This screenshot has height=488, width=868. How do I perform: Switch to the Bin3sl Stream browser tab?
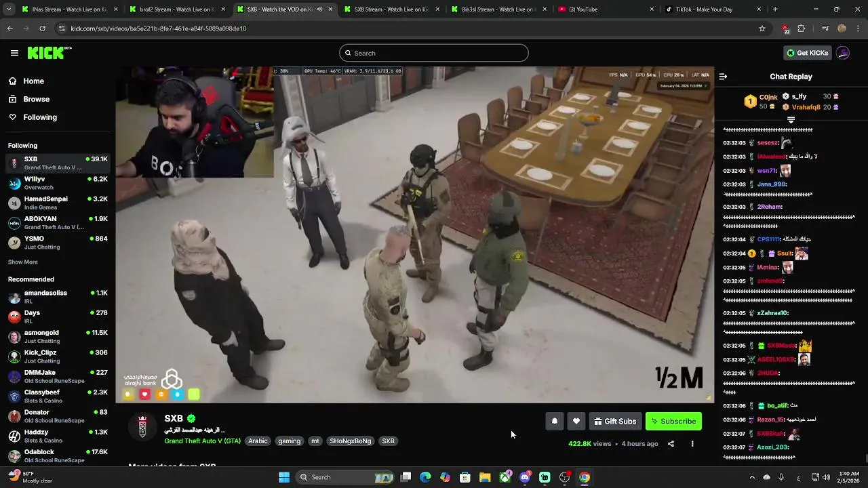pos(498,9)
